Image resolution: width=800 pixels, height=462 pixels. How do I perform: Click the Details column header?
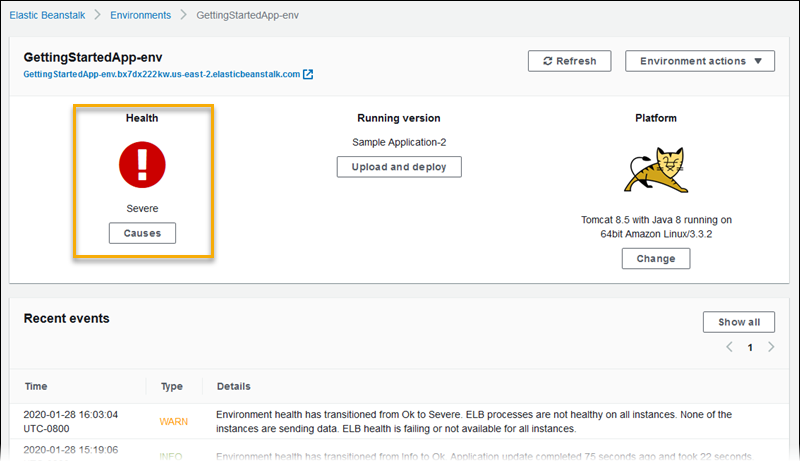pos(233,386)
